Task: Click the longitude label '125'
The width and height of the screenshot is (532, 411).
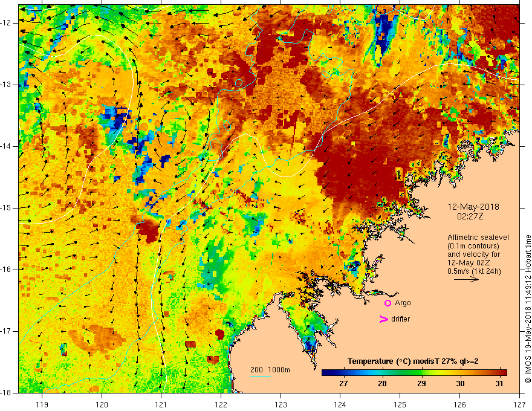Action: [400, 404]
